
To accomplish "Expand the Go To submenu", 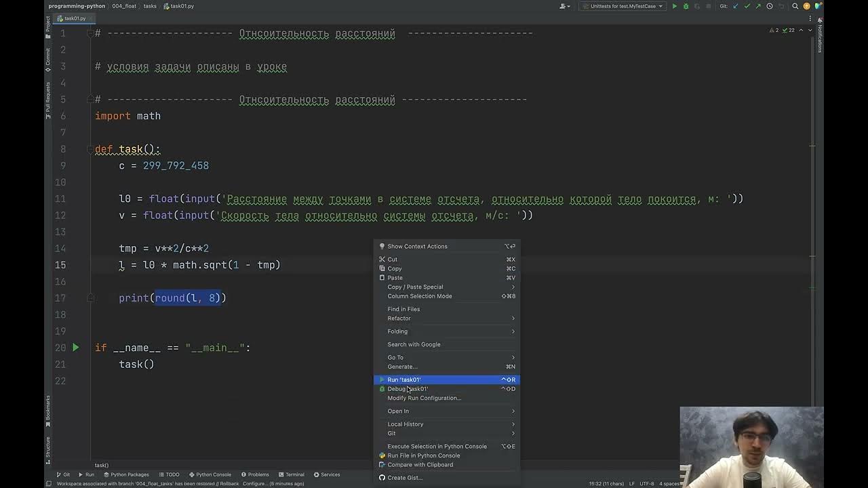I will pyautogui.click(x=447, y=357).
